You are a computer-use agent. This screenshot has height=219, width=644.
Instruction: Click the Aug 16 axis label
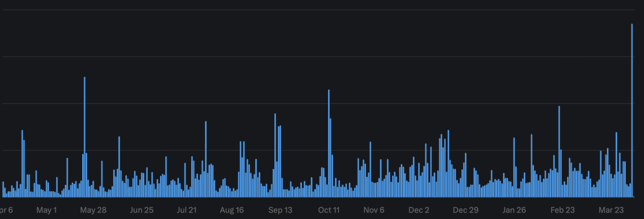(x=231, y=210)
